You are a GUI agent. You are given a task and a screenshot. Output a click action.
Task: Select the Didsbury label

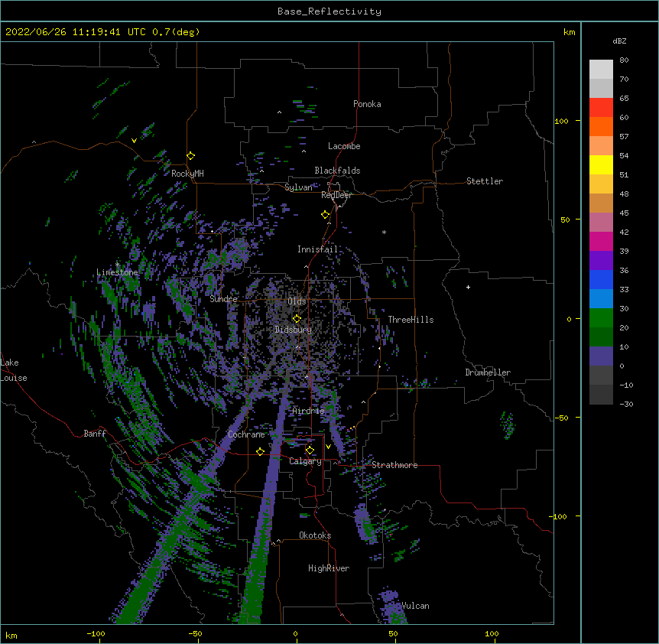click(x=294, y=330)
